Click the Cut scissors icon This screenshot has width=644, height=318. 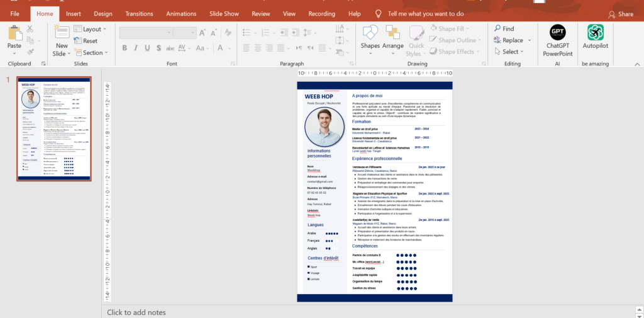coord(30,29)
